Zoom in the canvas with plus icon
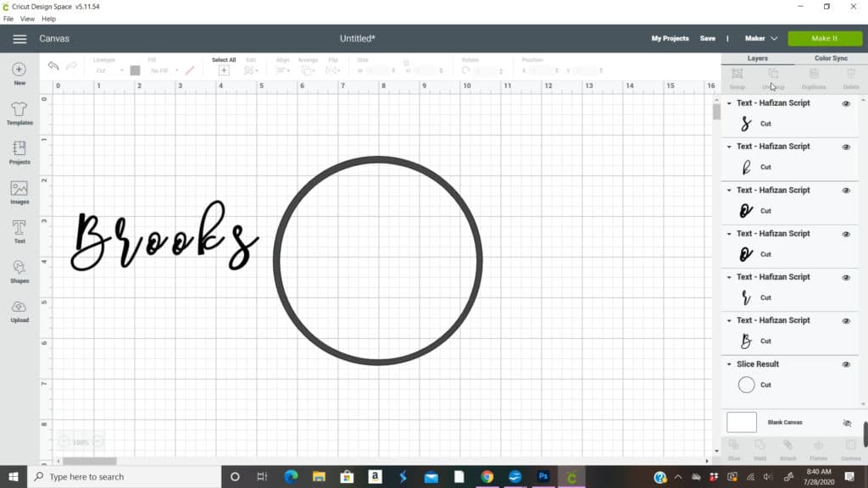Viewport: 868px width, 488px height. coord(98,441)
